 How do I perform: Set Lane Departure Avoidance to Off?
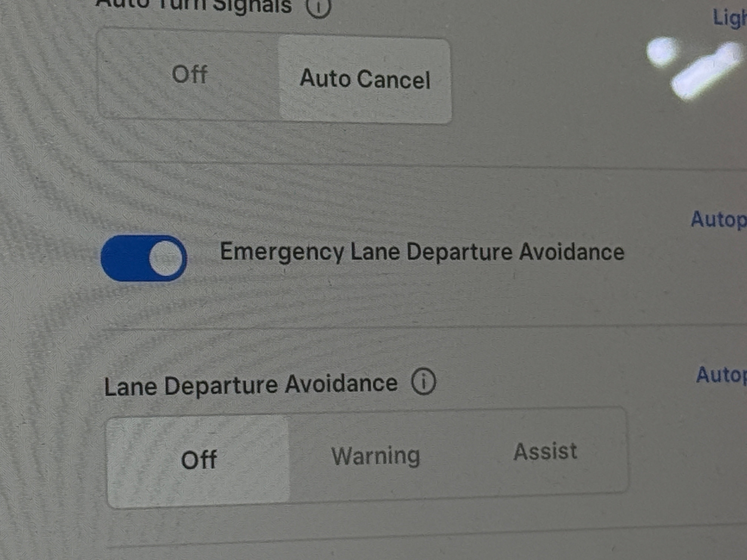click(x=199, y=460)
